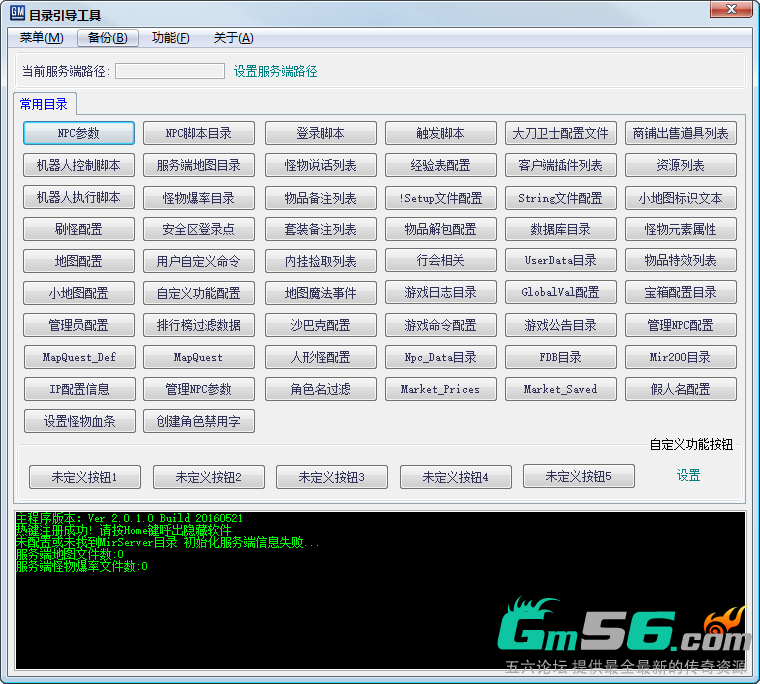Screen dimensions: 760x684
Task: Open 刷怪配置
Action: (79, 229)
